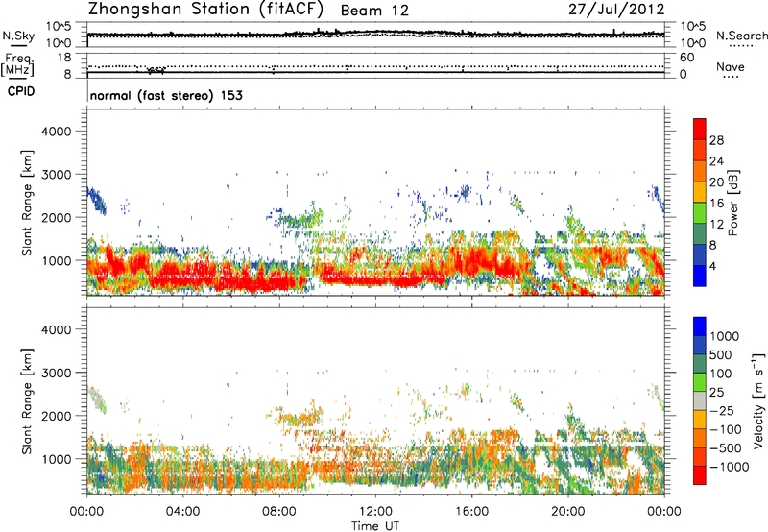Click the blue bottom segment of Power colorbar

pos(700,276)
